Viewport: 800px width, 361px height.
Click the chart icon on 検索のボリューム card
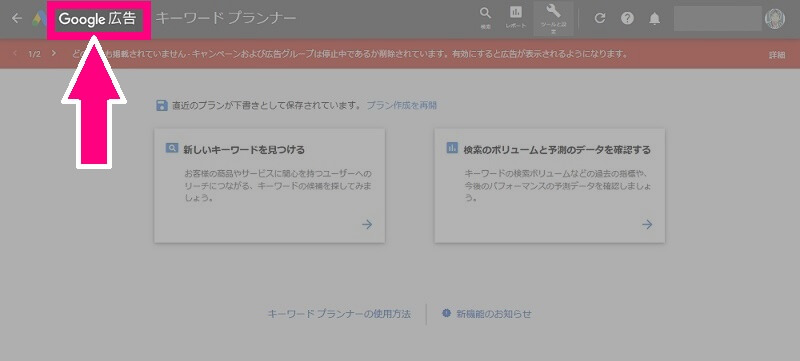click(x=452, y=148)
